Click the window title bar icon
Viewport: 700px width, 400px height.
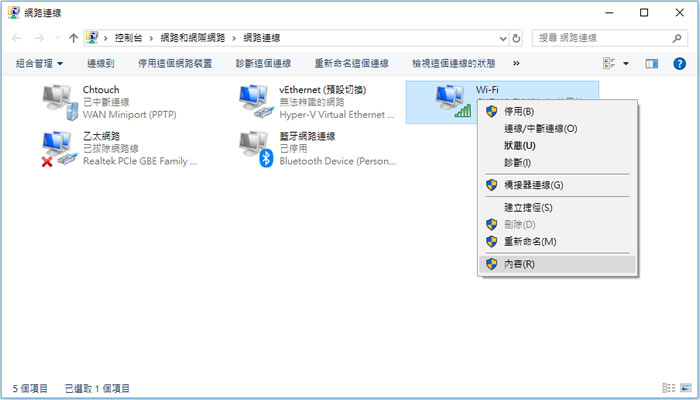point(14,12)
